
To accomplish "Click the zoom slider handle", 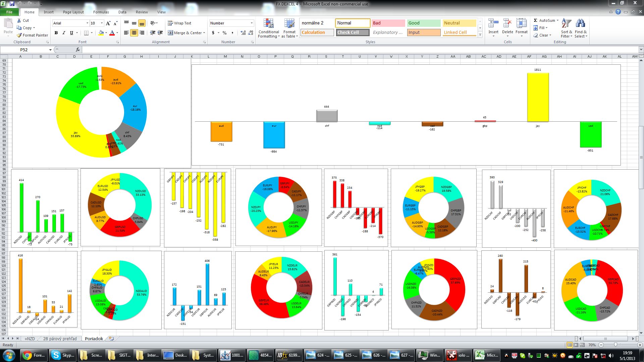I will [615, 345].
